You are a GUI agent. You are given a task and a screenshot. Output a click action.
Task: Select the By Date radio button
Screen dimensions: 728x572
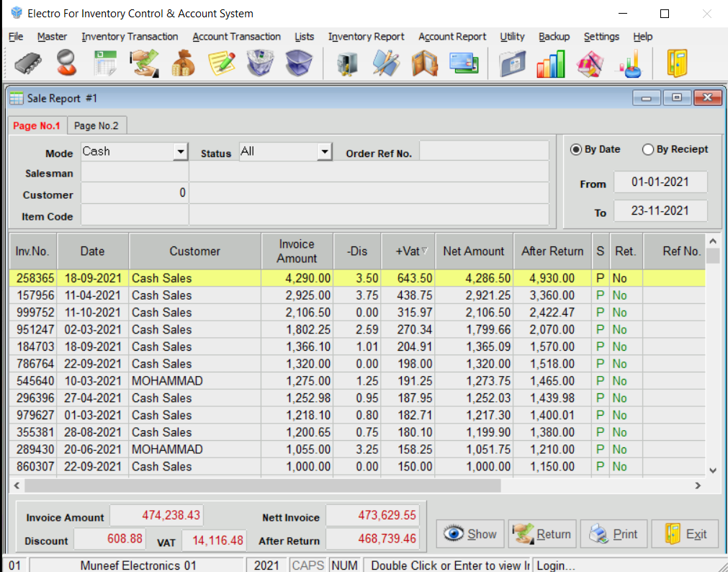coord(576,150)
